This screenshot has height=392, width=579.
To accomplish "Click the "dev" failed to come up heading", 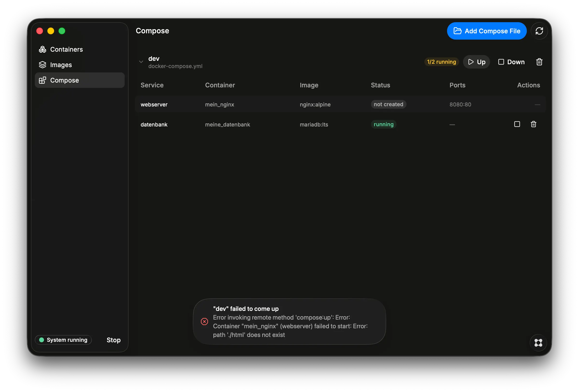I will point(246,309).
